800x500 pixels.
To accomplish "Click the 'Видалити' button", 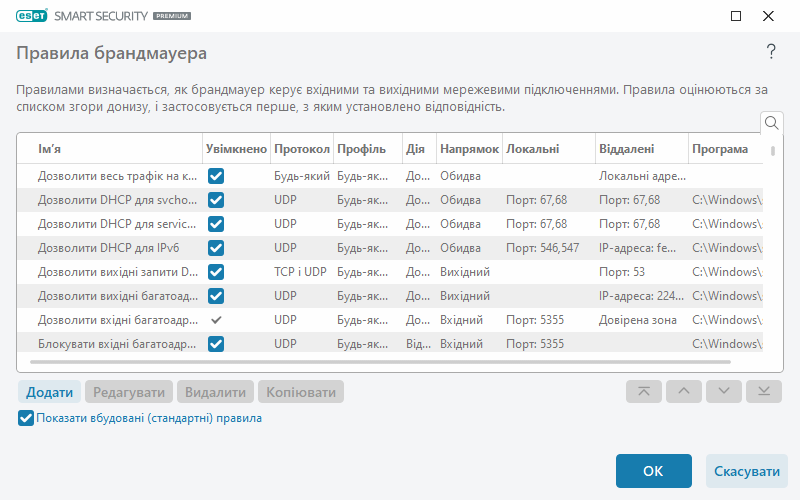I will (x=215, y=392).
